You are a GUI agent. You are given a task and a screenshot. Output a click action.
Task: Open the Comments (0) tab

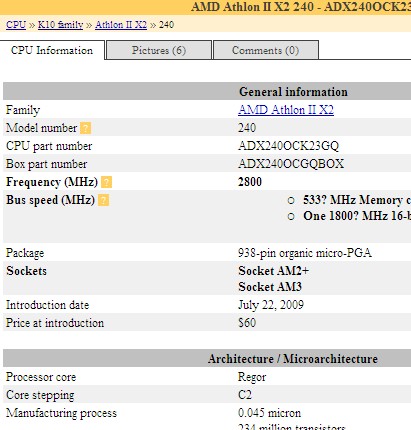pos(266,50)
